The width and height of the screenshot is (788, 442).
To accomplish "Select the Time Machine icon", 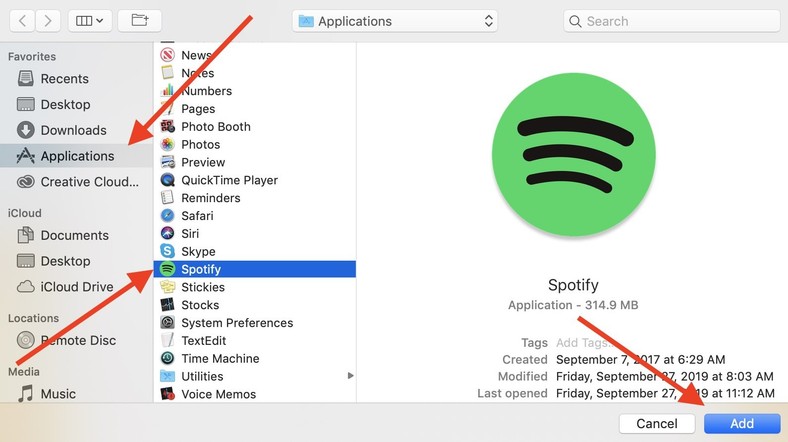I will pyautogui.click(x=168, y=358).
